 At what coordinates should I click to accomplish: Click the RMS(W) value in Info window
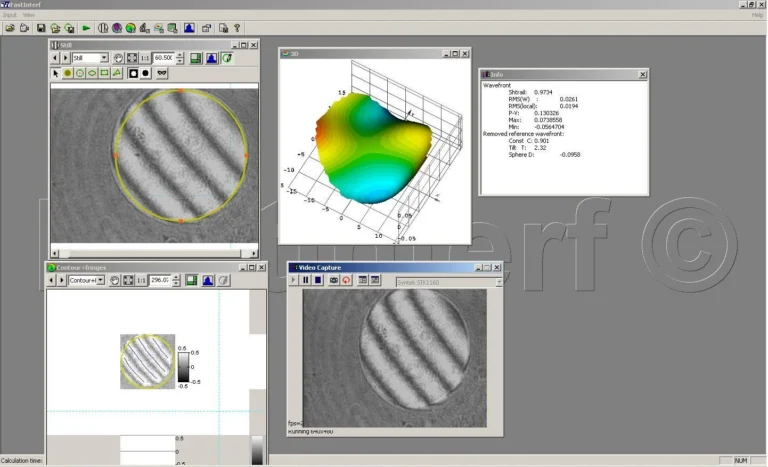pos(569,99)
